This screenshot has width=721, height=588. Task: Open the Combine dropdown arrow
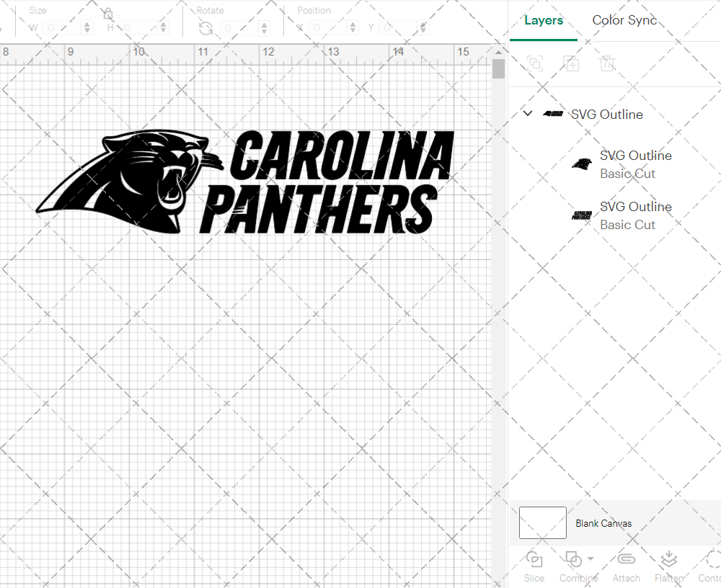tap(590, 558)
